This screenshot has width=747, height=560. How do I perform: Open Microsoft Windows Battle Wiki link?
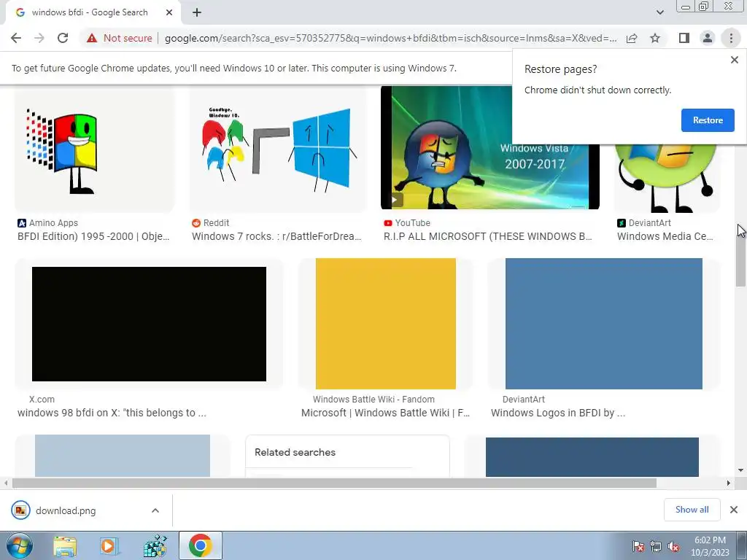click(x=385, y=413)
